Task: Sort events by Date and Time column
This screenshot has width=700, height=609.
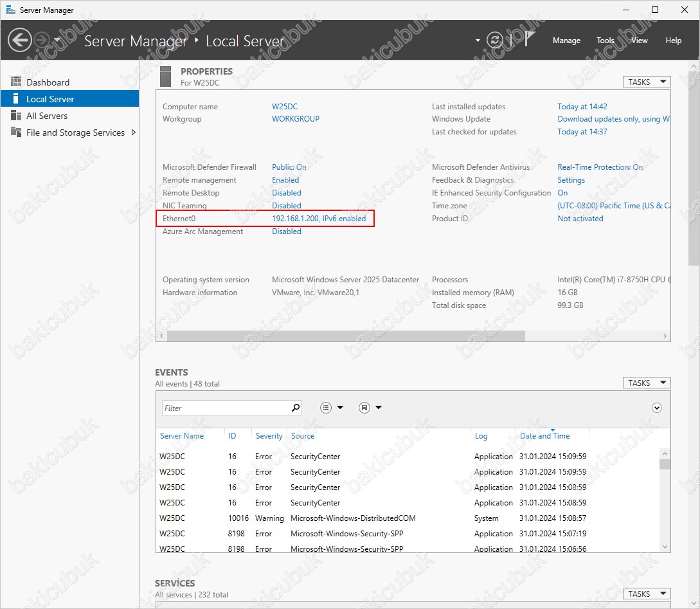Action: (544, 436)
